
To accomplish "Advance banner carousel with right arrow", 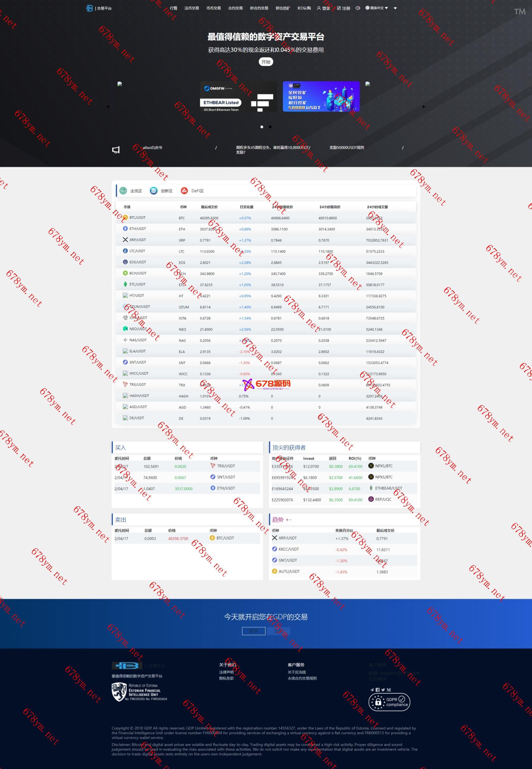I will click(424, 107).
